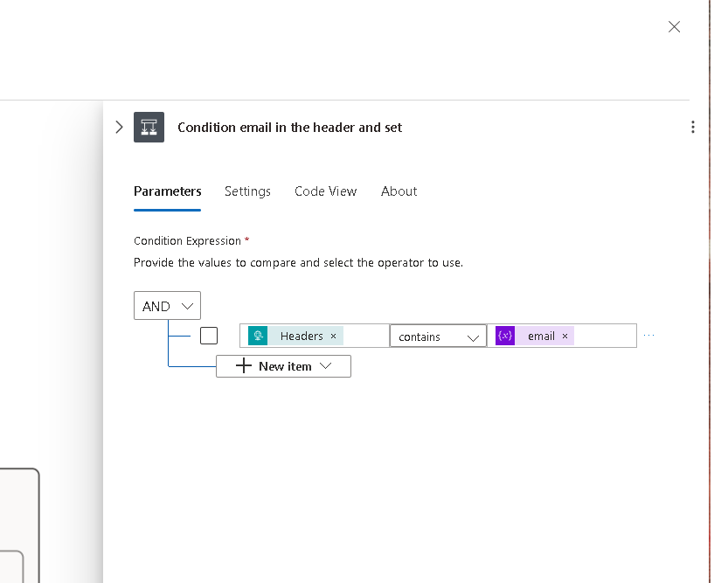Remove the email token with its x

tap(565, 336)
